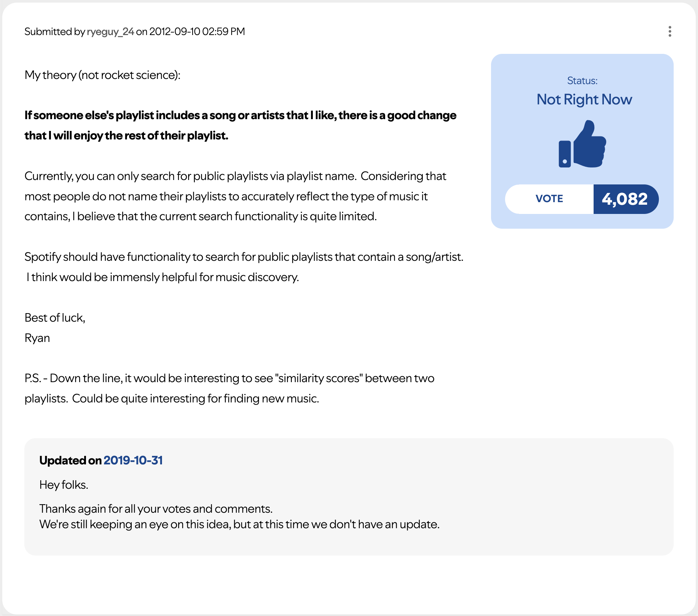Click the 4,082 vote count badge
698x616 pixels.
click(x=625, y=199)
